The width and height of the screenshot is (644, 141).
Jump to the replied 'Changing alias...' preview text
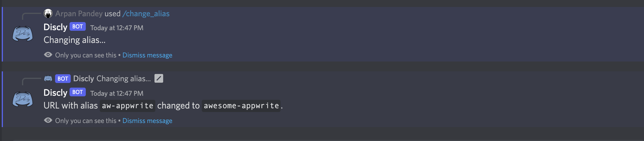click(123, 79)
